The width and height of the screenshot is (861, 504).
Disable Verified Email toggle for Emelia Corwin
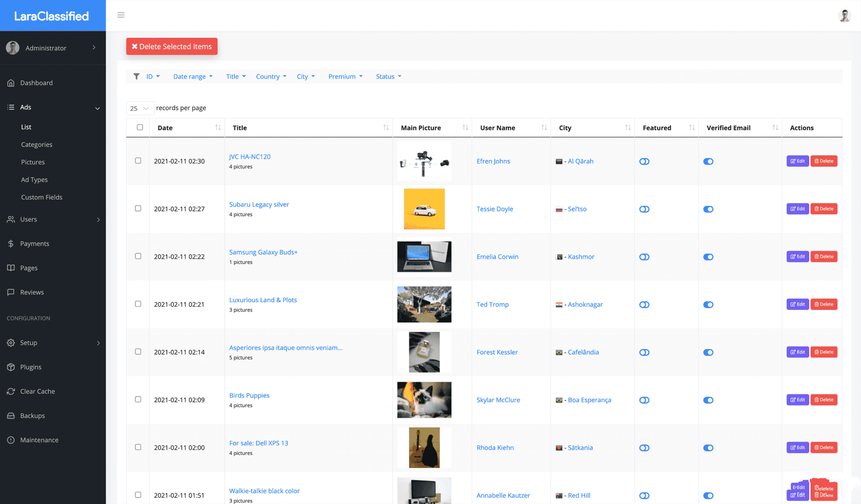click(708, 257)
